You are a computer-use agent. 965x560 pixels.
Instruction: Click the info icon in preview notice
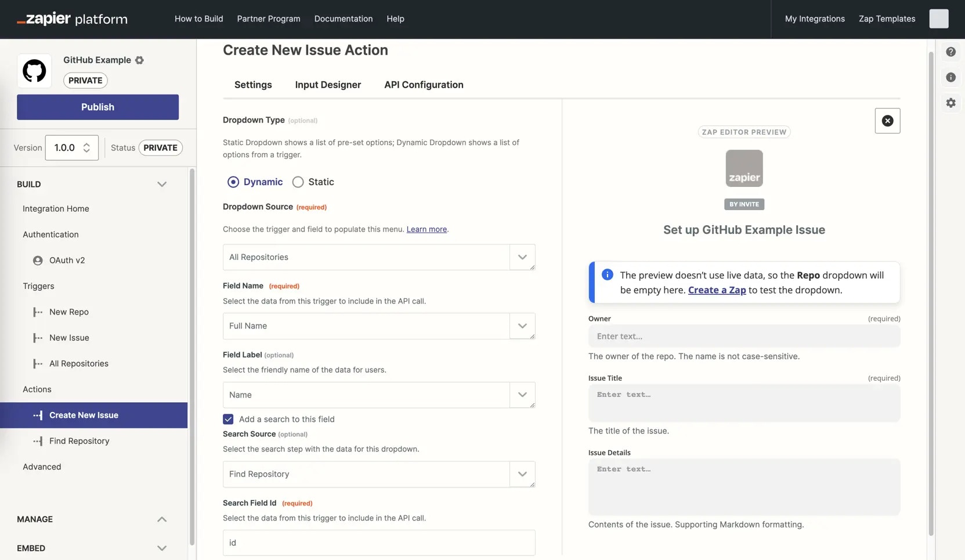607,274
